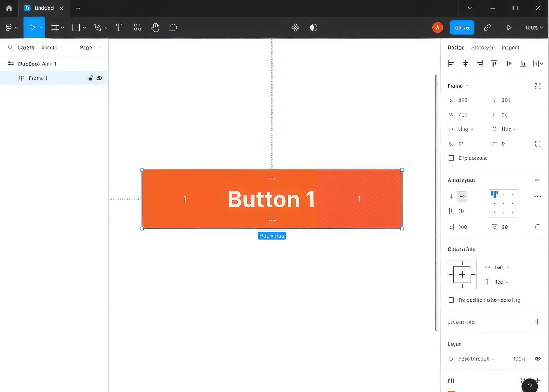Image resolution: width=549 pixels, height=392 pixels.
Task: Hide Frame 1 layer visibility
Action: (99, 78)
